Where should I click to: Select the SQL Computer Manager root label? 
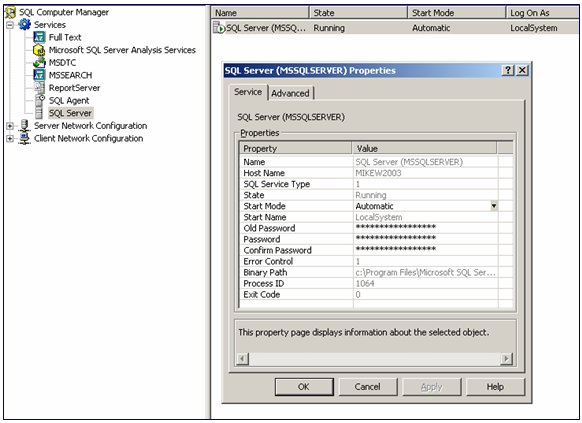pyautogui.click(x=64, y=12)
